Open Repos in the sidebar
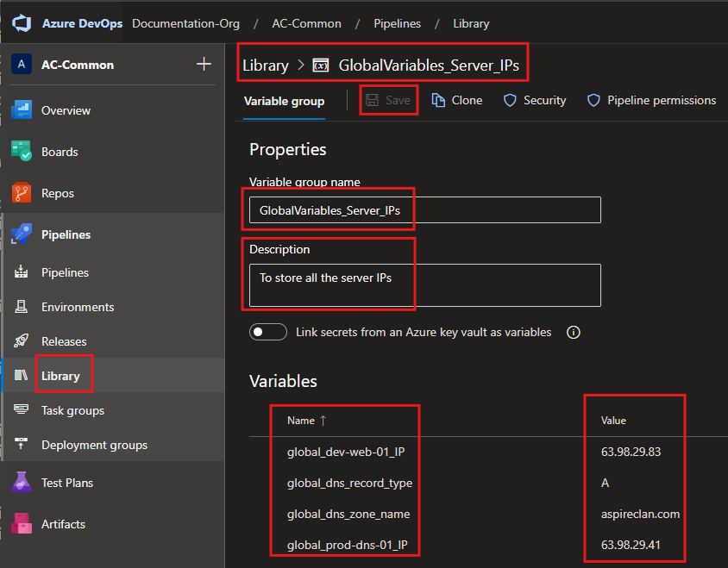728x568 pixels. pyautogui.click(x=58, y=193)
